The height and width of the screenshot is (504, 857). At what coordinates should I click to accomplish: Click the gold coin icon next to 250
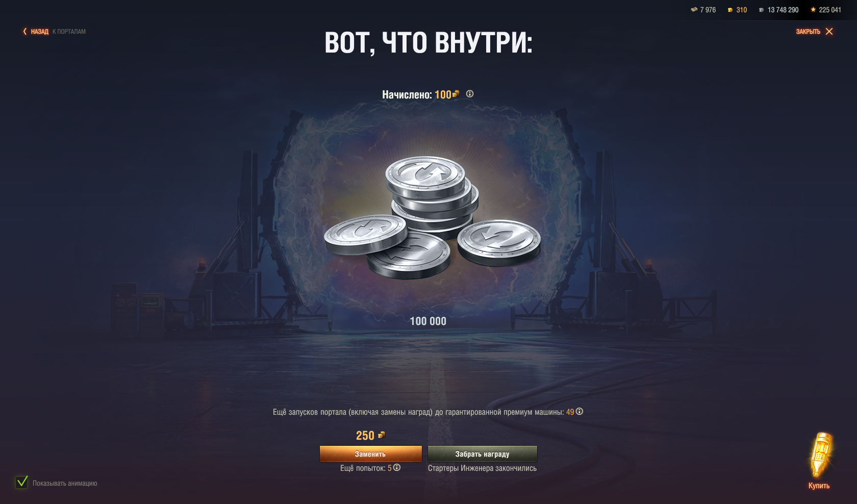[x=382, y=435]
